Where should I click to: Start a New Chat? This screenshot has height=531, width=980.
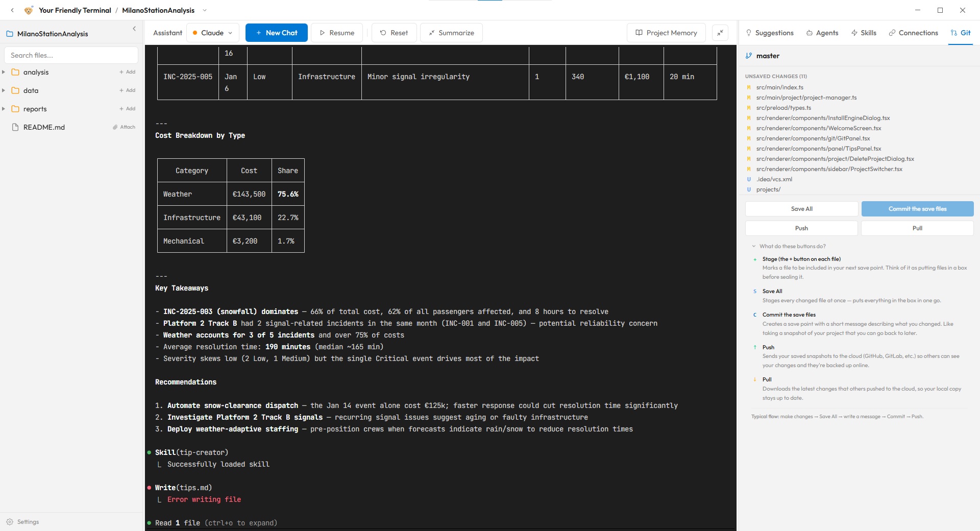(x=276, y=32)
